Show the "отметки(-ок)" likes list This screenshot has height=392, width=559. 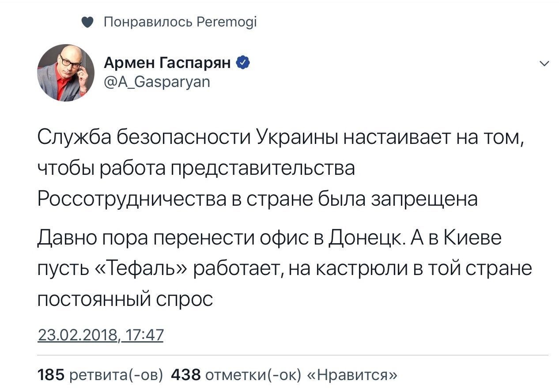[254, 375]
